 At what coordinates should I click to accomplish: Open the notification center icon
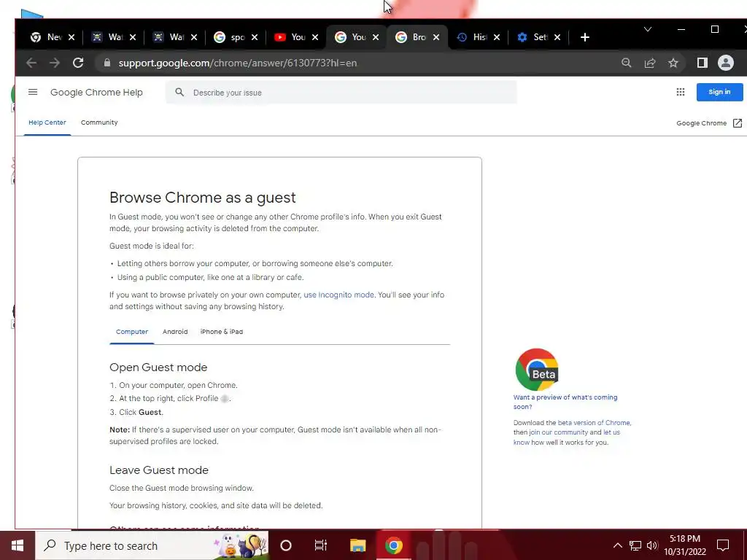coord(723,545)
